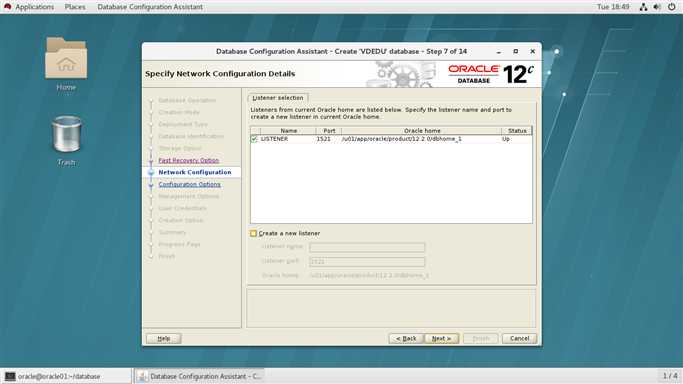This screenshot has height=384, width=683.
Task: Click the clock showing Tue 18:49
Action: pos(613,7)
